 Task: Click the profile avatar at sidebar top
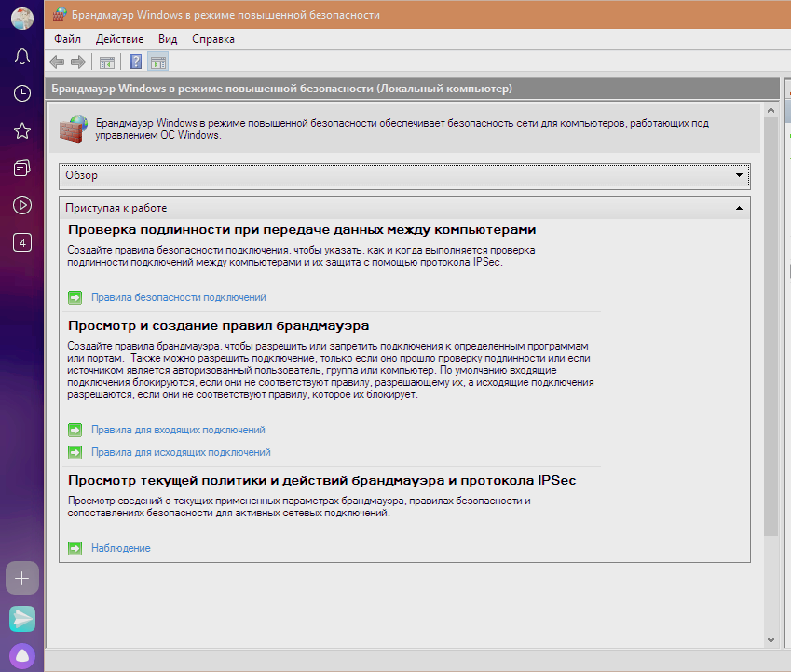[x=22, y=19]
